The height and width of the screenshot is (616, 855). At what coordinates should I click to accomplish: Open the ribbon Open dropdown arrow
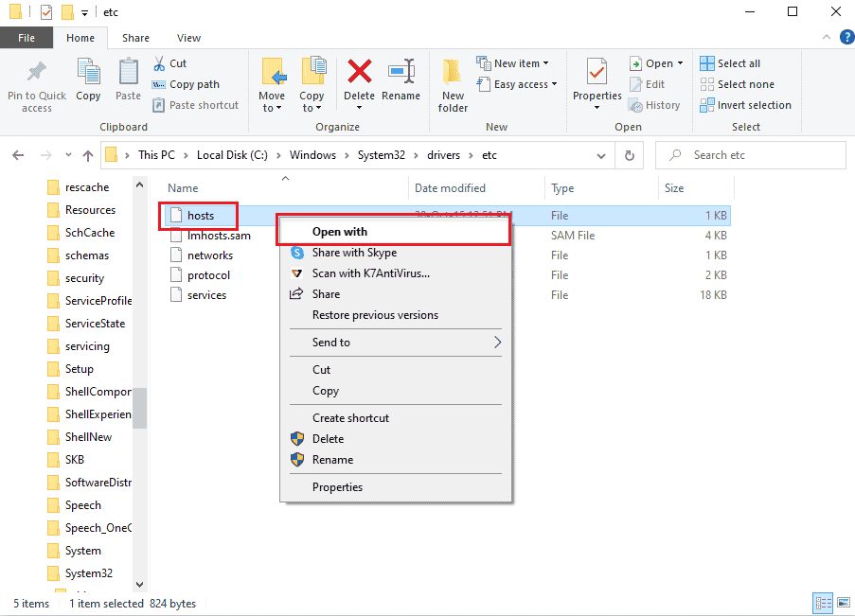(680, 63)
